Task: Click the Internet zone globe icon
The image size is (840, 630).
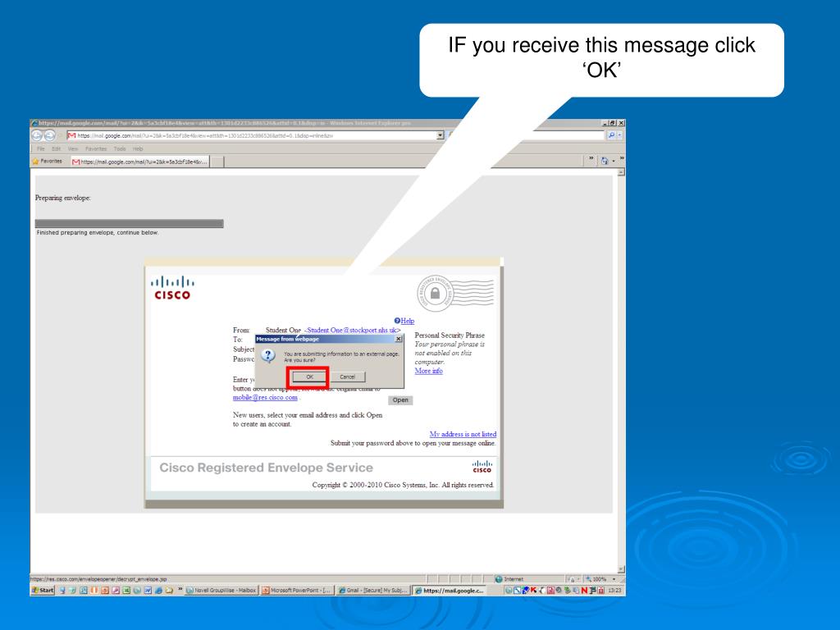Action: click(499, 579)
